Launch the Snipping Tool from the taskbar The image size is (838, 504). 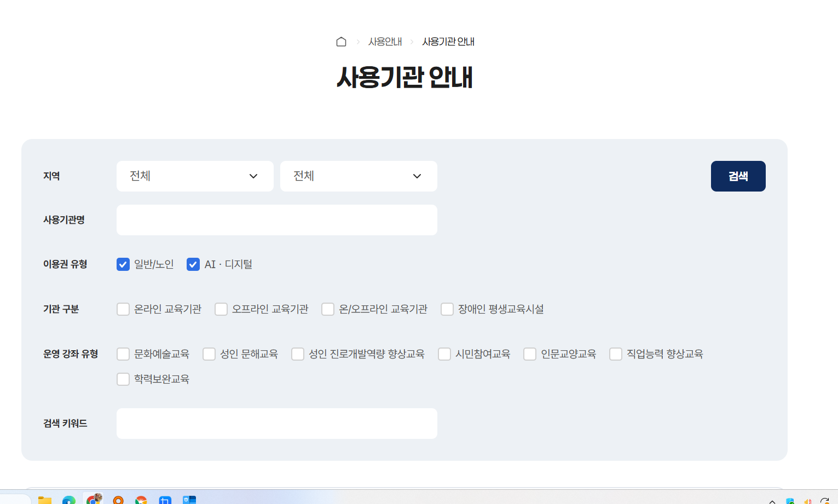165,500
